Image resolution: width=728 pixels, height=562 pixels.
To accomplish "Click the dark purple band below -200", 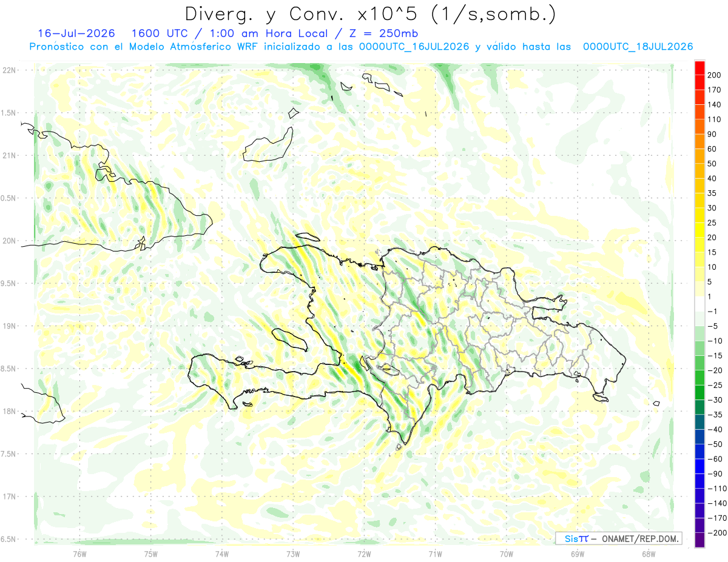I will 699,540.
